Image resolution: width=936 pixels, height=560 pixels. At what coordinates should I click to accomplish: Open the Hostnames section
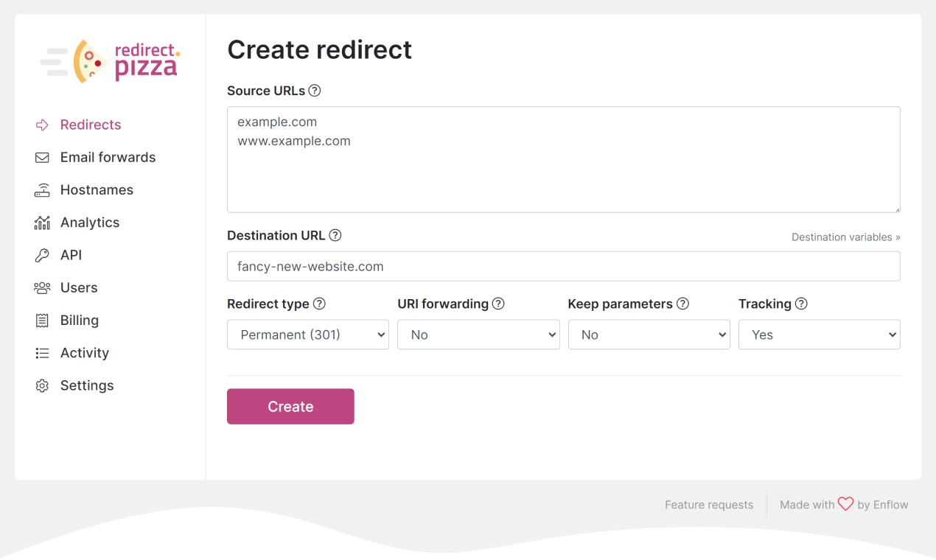97,189
